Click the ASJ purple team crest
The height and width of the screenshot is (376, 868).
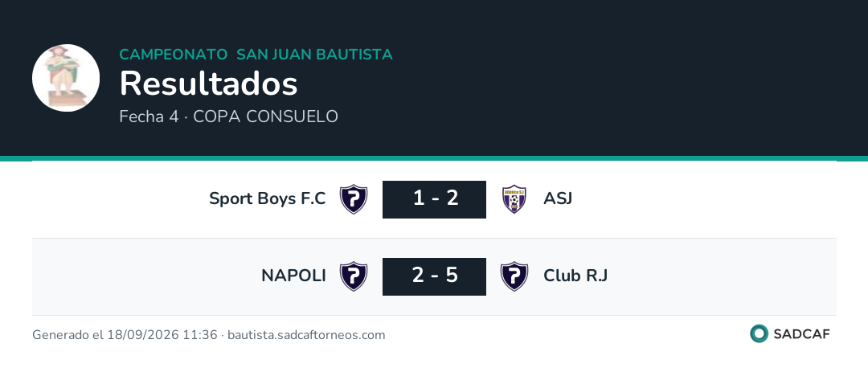click(514, 199)
